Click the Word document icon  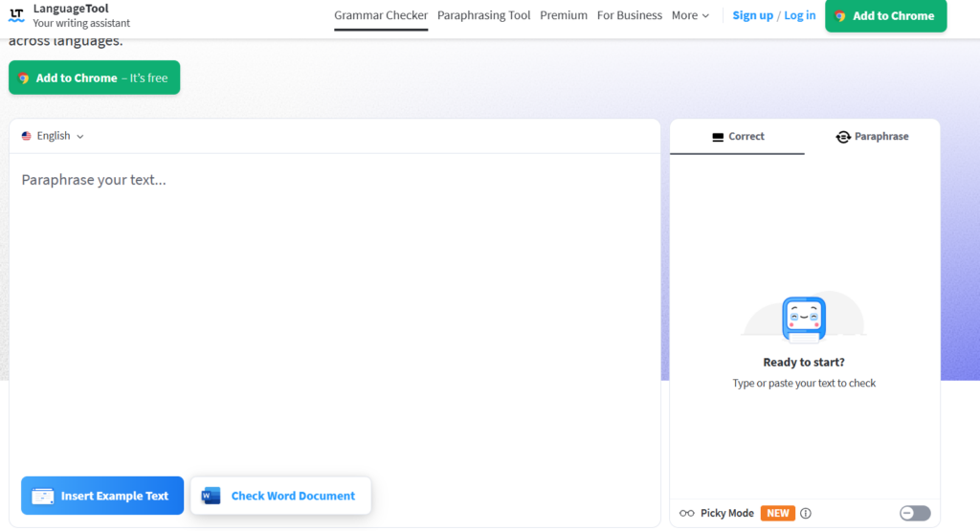211,496
